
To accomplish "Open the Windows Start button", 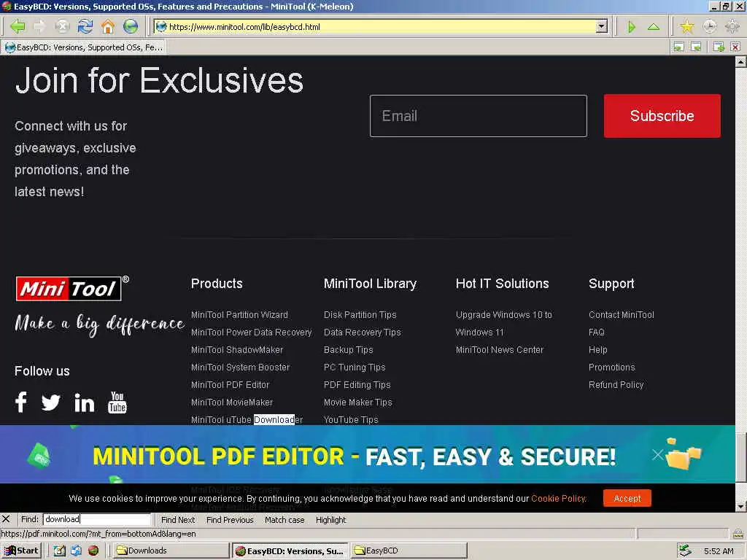I will (x=21, y=551).
